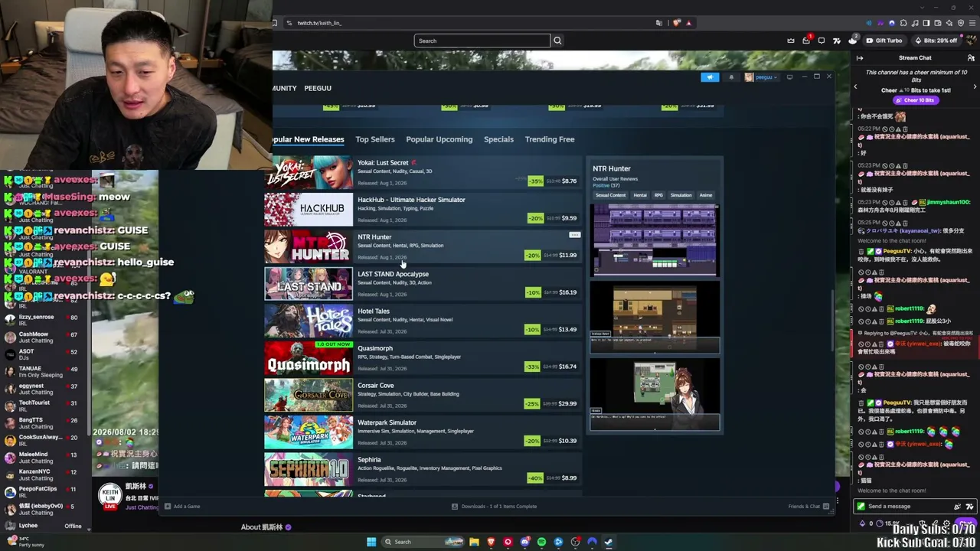980x551 pixels.
Task: Open the Leo AI sparkle icon
Action: click(x=949, y=23)
